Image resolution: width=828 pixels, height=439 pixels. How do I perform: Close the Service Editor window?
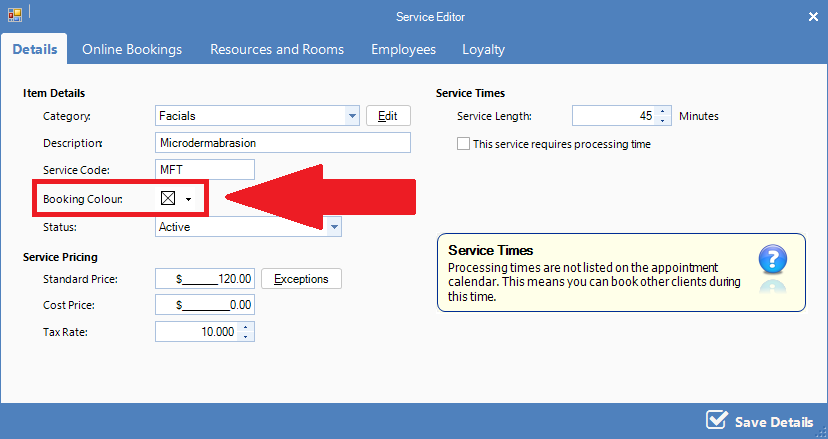812,16
